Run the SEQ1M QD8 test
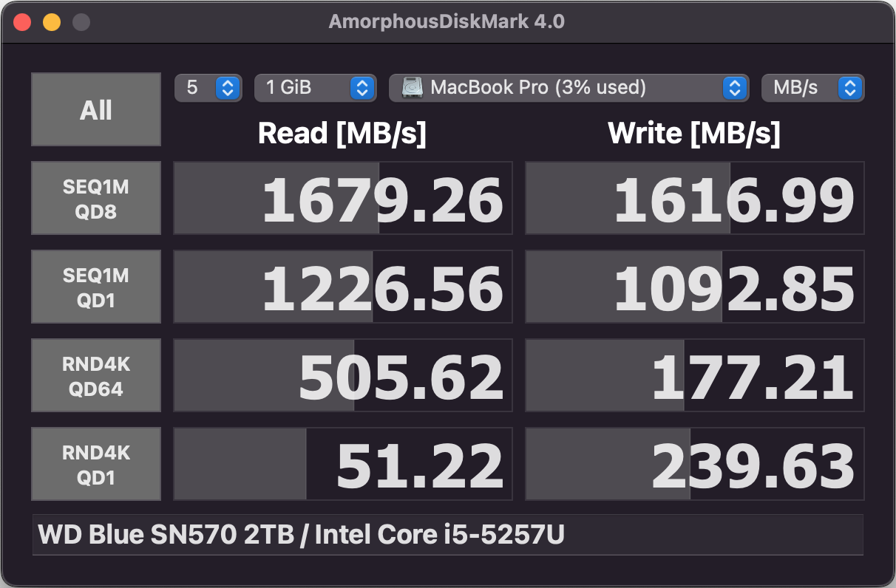This screenshot has height=588, width=896. click(96, 198)
